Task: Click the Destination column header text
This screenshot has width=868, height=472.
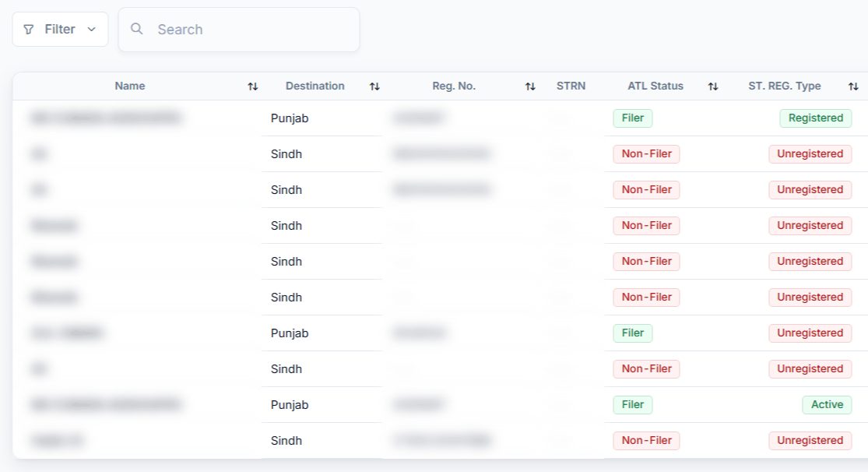Action: pos(315,86)
